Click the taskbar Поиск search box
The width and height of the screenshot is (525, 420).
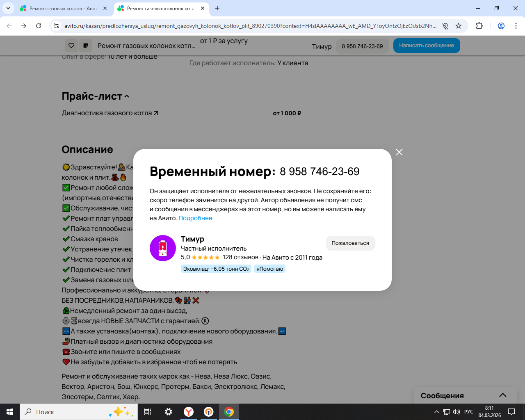pyautogui.click(x=79, y=412)
